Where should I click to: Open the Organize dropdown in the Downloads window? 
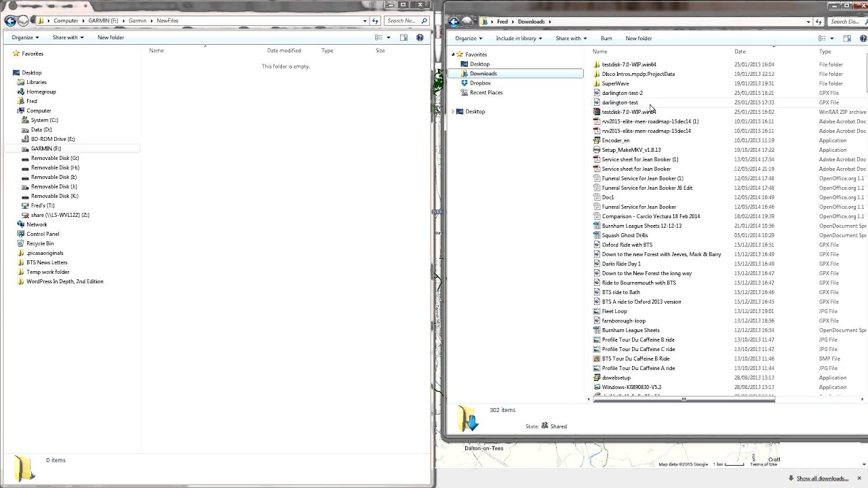[x=469, y=38]
